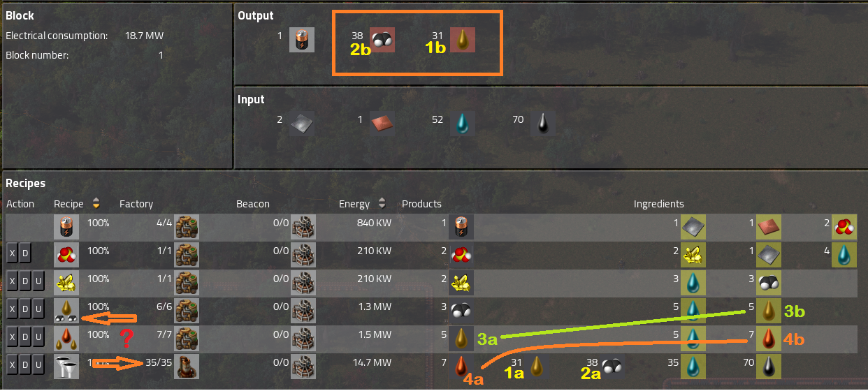
Task: Select the light oil output marked 31
Action: coord(463,40)
